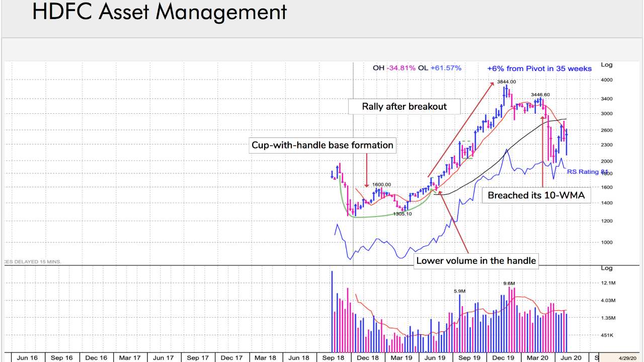Click the 1305.10 low price label
Image resolution: width=644 pixels, height=362 pixels.
point(402,214)
